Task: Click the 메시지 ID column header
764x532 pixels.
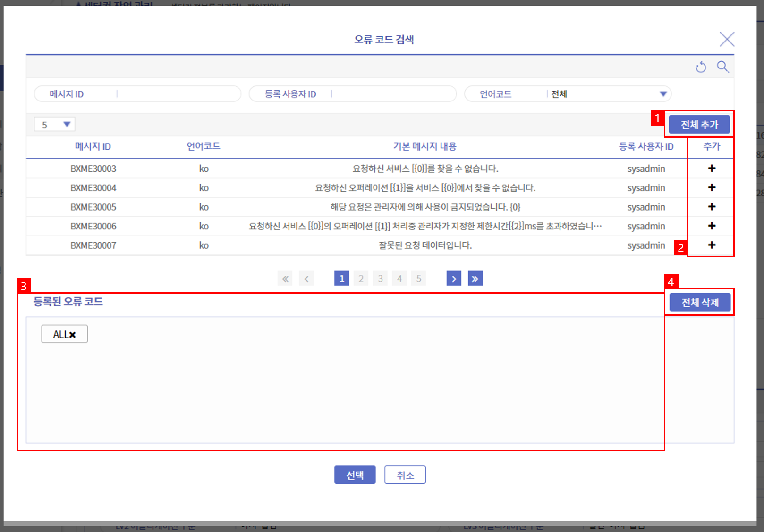Action: point(93,146)
